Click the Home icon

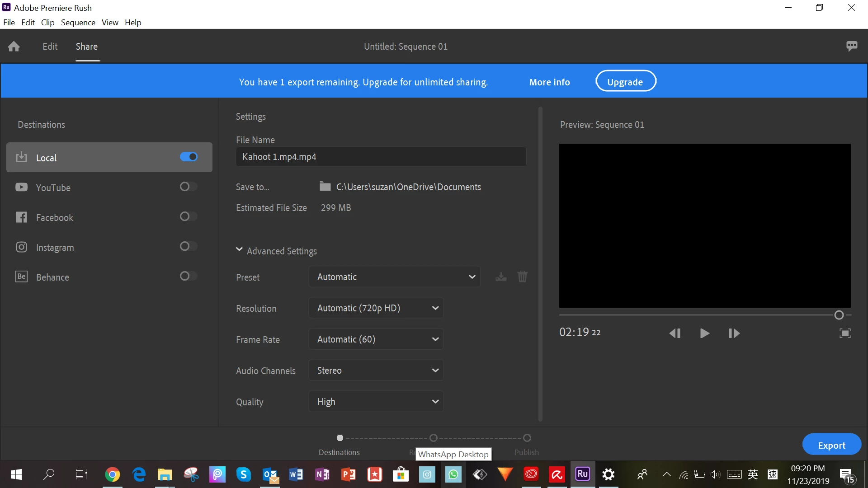[x=14, y=47]
